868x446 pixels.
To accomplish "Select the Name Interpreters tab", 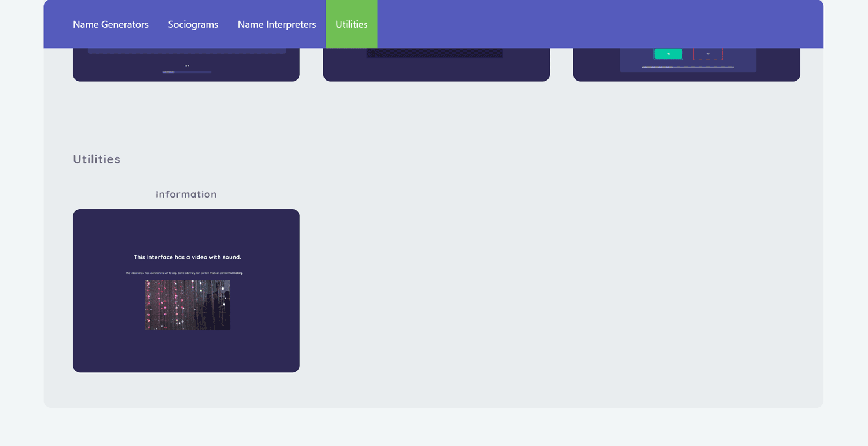I will (x=277, y=24).
